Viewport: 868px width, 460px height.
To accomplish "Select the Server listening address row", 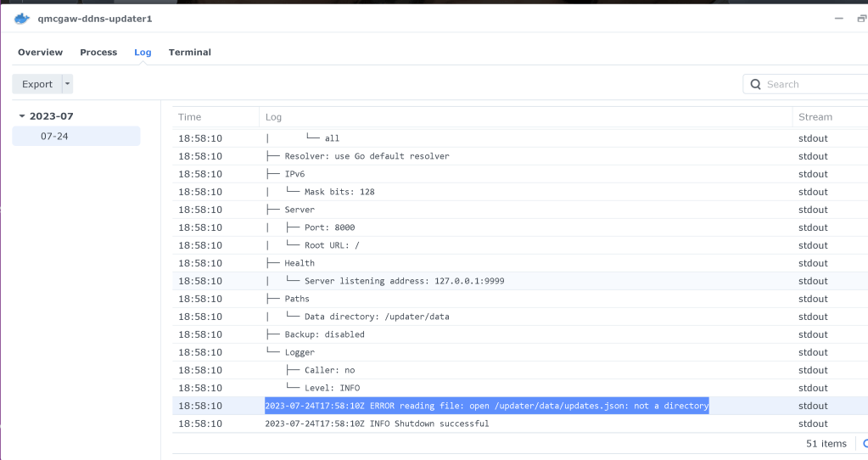I will click(x=520, y=281).
